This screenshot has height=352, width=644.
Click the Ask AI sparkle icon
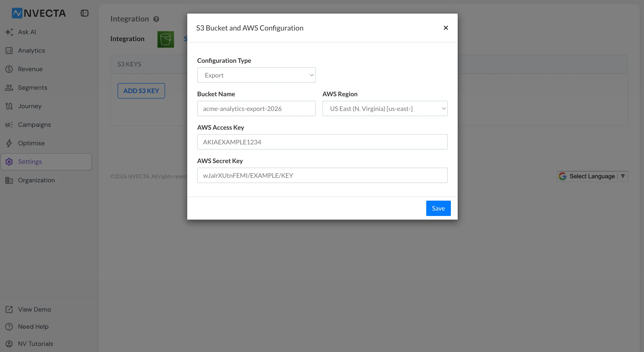click(9, 32)
